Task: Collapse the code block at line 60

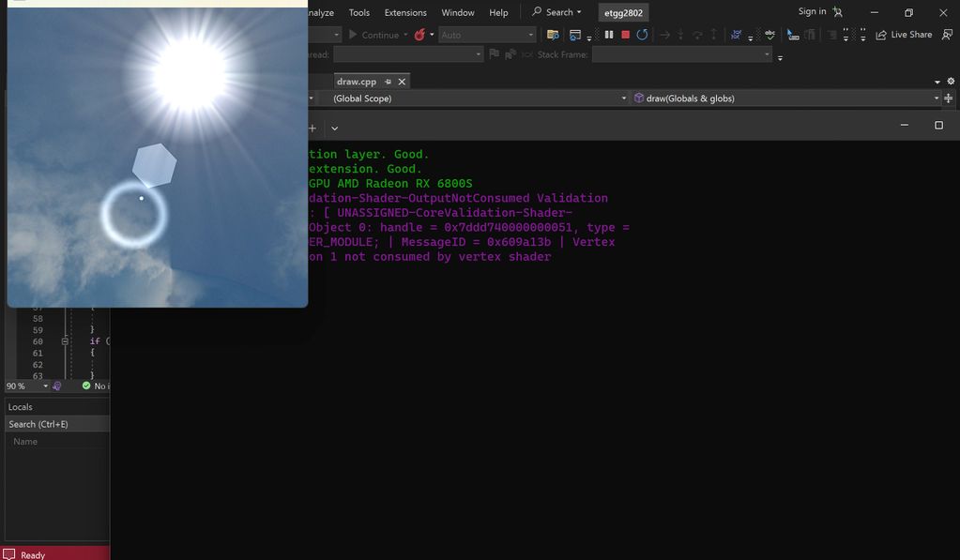Action: pos(65,341)
